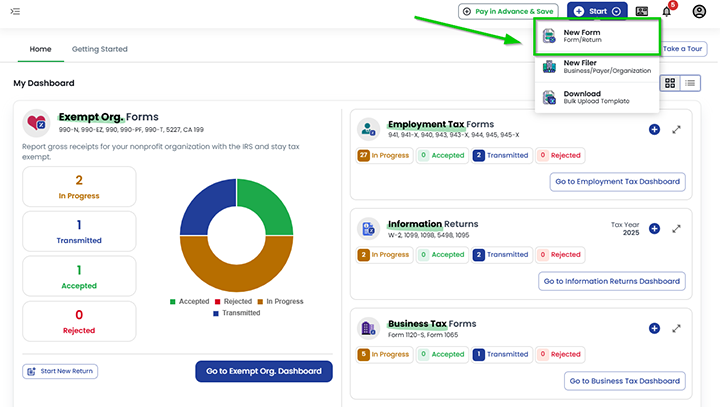The width and height of the screenshot is (720, 407).
Task: Open the Exempt Org. Rejected card
Action: click(x=79, y=321)
